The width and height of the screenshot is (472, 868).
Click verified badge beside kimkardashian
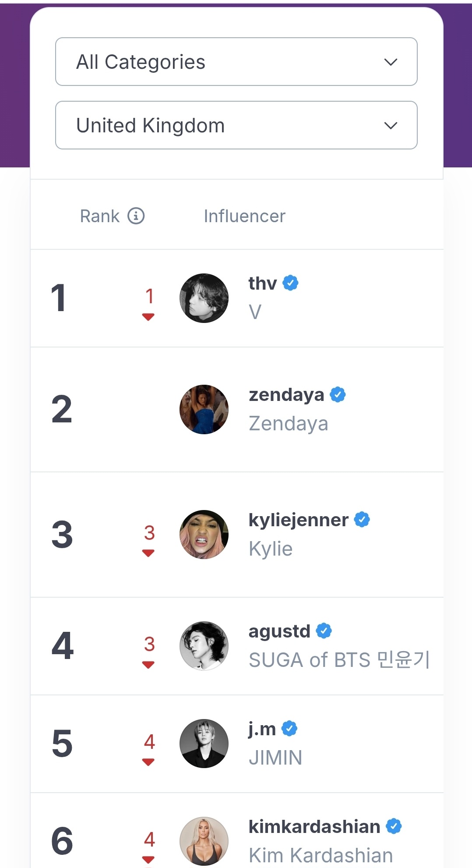[x=394, y=826]
